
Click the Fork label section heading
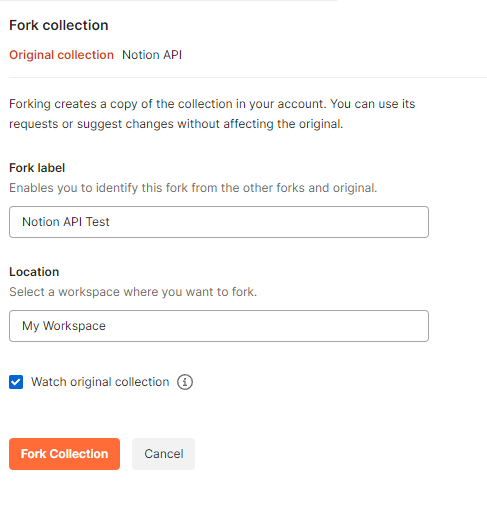coord(37,168)
